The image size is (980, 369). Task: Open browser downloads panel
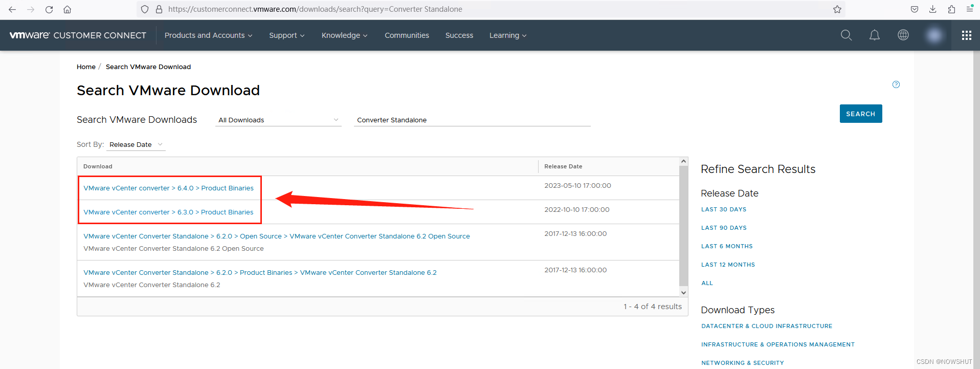[x=933, y=9]
